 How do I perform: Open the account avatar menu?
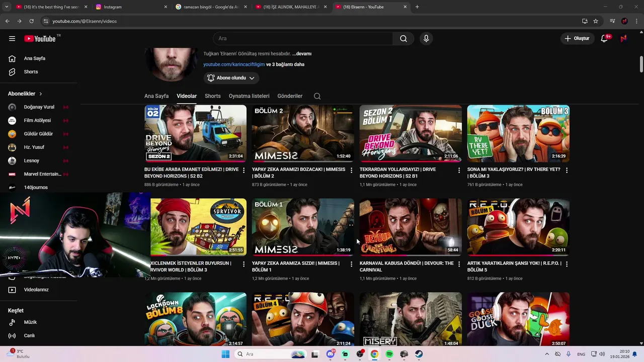click(x=624, y=39)
